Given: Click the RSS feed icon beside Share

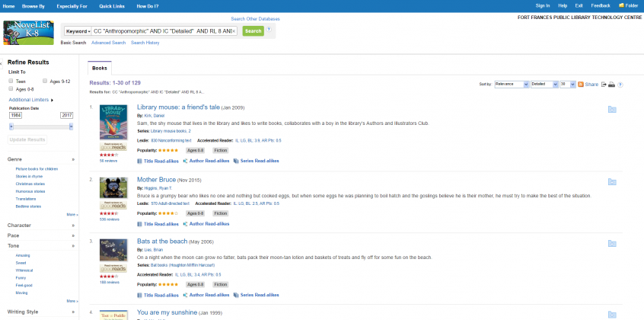Looking at the screenshot, I should pyautogui.click(x=581, y=84).
